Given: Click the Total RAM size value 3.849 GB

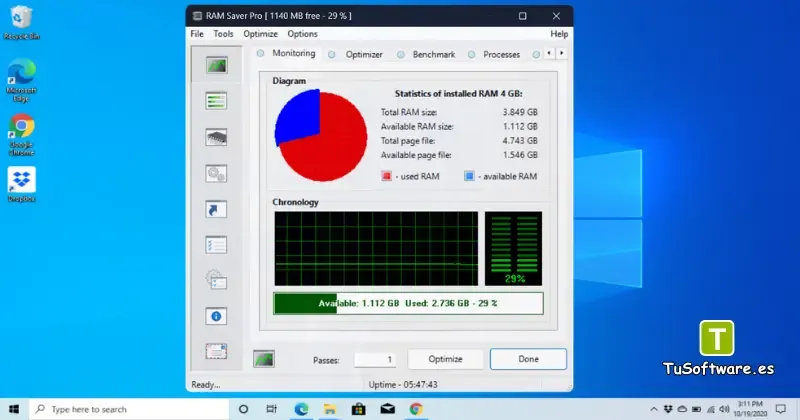Looking at the screenshot, I should 520,112.
